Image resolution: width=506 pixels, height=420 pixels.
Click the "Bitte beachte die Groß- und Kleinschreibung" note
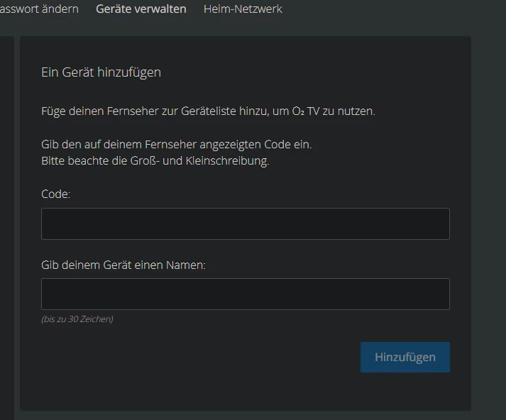pyautogui.click(x=155, y=160)
